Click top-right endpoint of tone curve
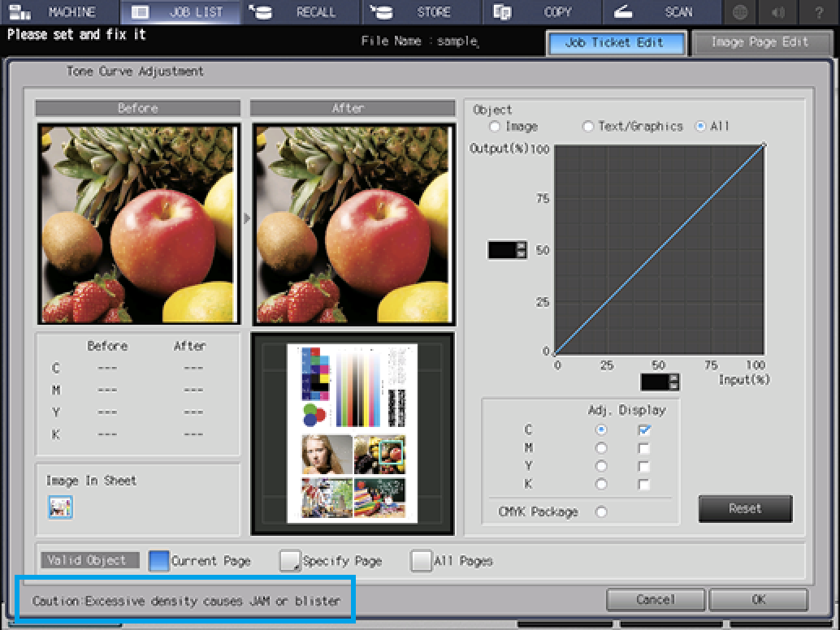Image resolution: width=840 pixels, height=630 pixels. click(763, 145)
